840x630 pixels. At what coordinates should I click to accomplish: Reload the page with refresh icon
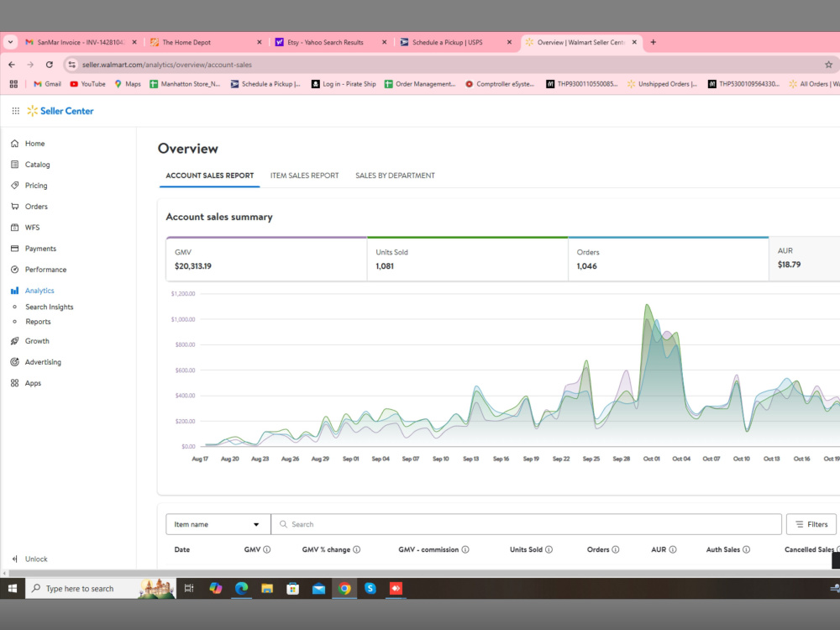tap(50, 65)
